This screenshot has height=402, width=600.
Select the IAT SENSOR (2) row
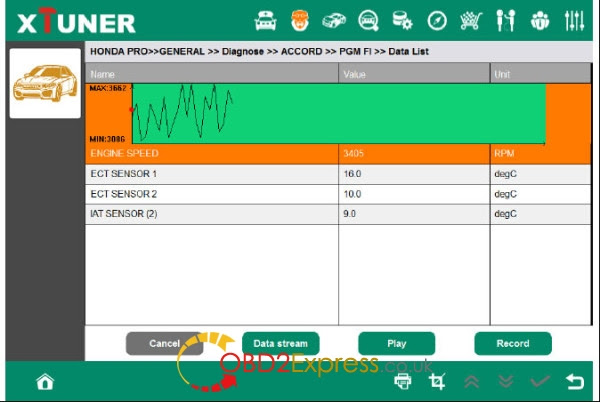pyautogui.click(x=338, y=214)
